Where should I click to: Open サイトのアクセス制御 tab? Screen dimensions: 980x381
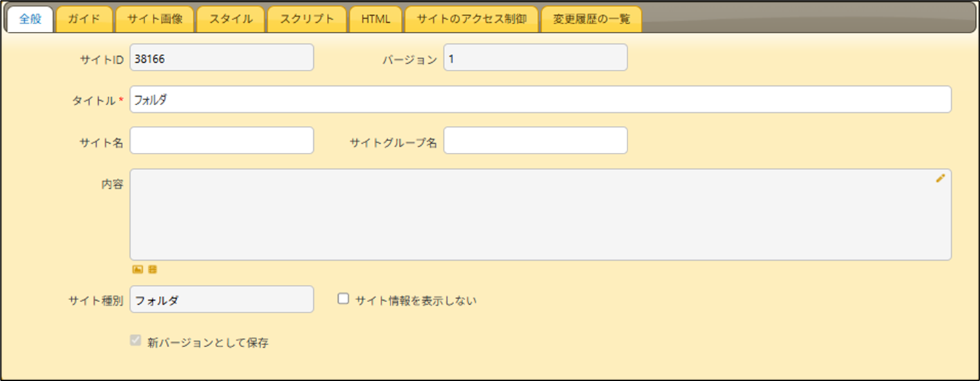click(x=472, y=19)
